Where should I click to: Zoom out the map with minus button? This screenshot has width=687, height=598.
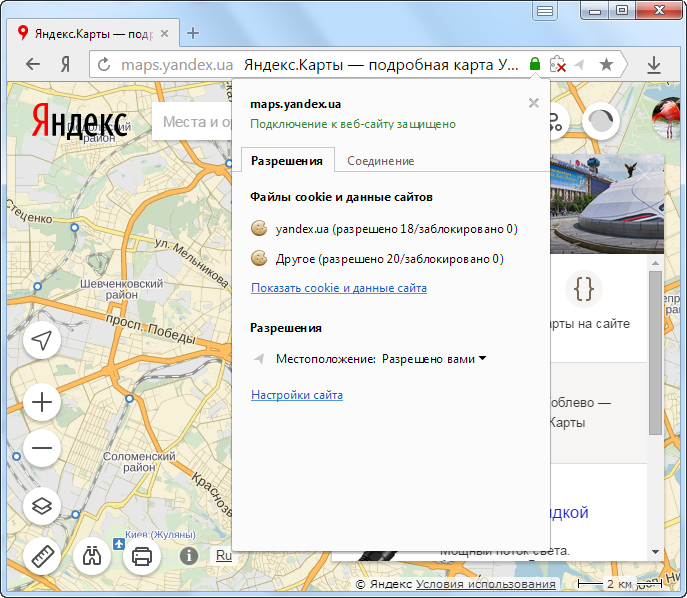click(42, 448)
